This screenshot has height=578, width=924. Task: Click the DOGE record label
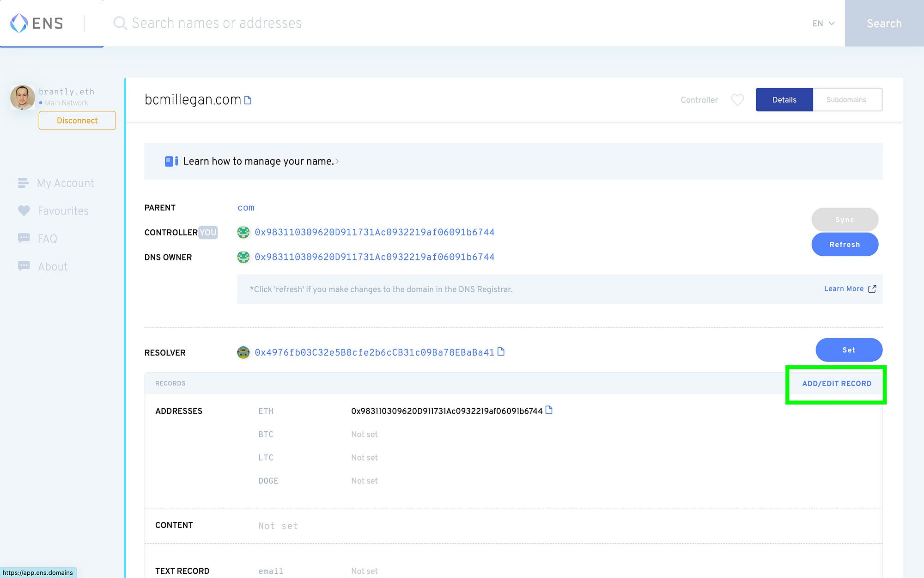click(x=268, y=481)
